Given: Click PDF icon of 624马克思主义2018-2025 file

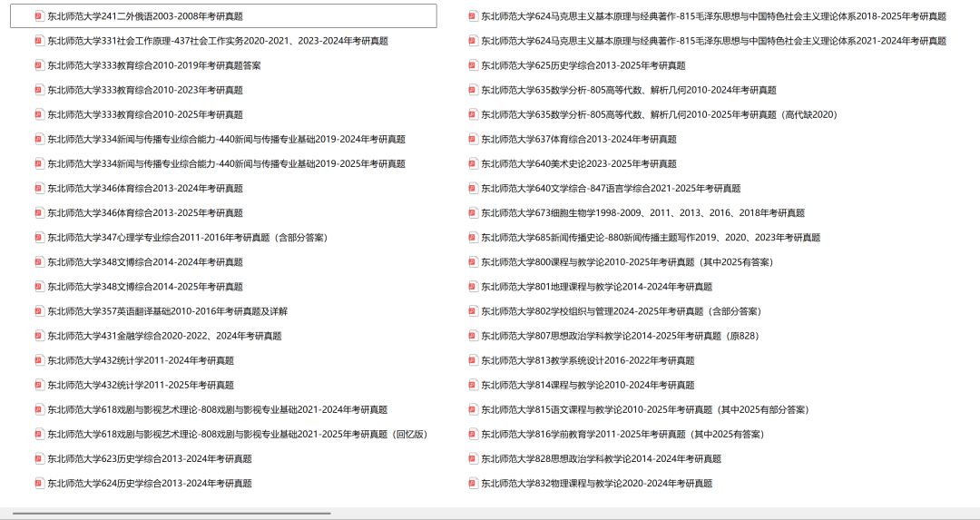Looking at the screenshot, I should [x=473, y=16].
